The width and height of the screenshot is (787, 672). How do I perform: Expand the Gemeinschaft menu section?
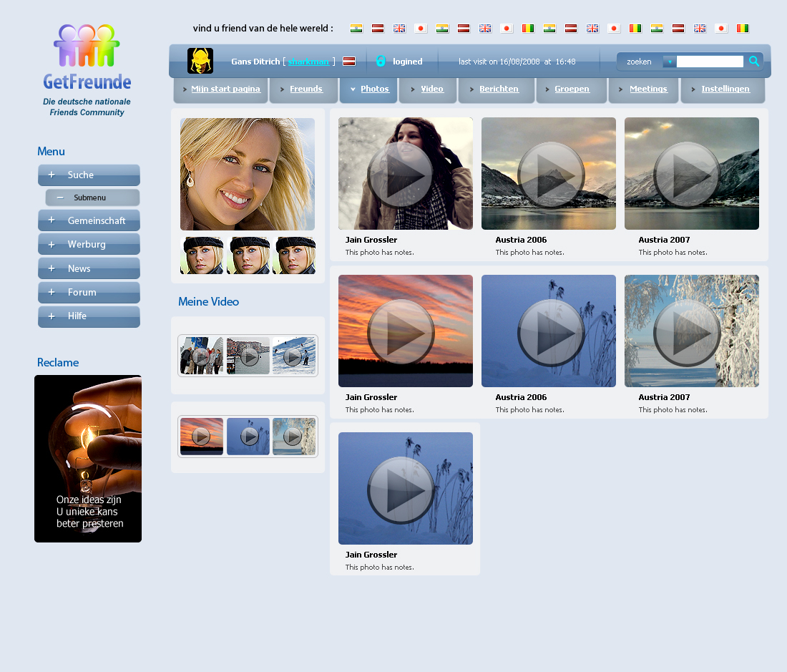pos(52,220)
